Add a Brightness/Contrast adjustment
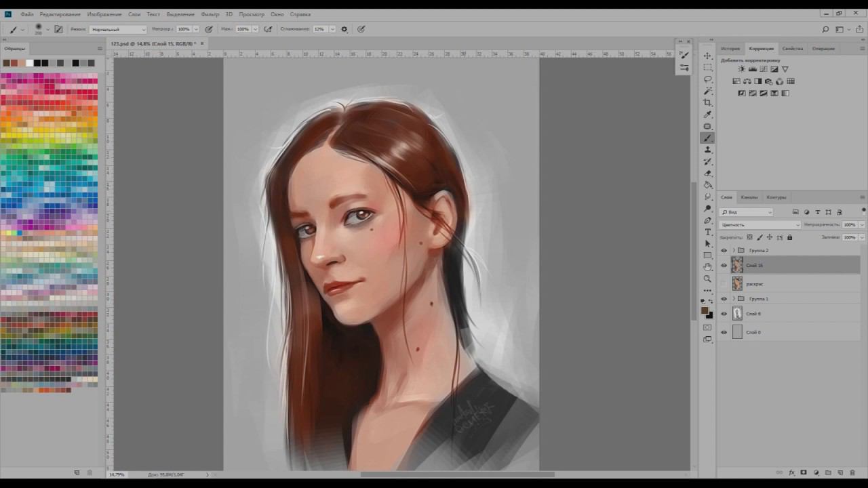Image resolution: width=868 pixels, height=488 pixels. (741, 69)
